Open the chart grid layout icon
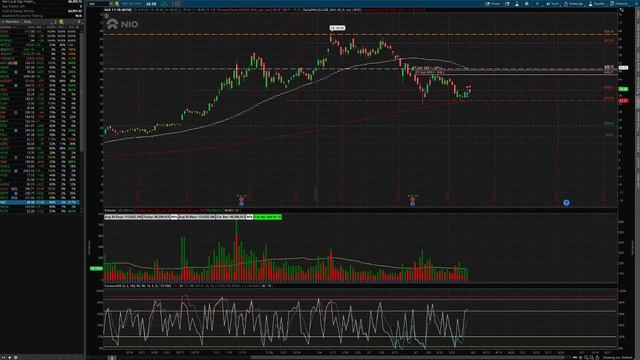The image size is (640, 360). pyautogui.click(x=527, y=4)
